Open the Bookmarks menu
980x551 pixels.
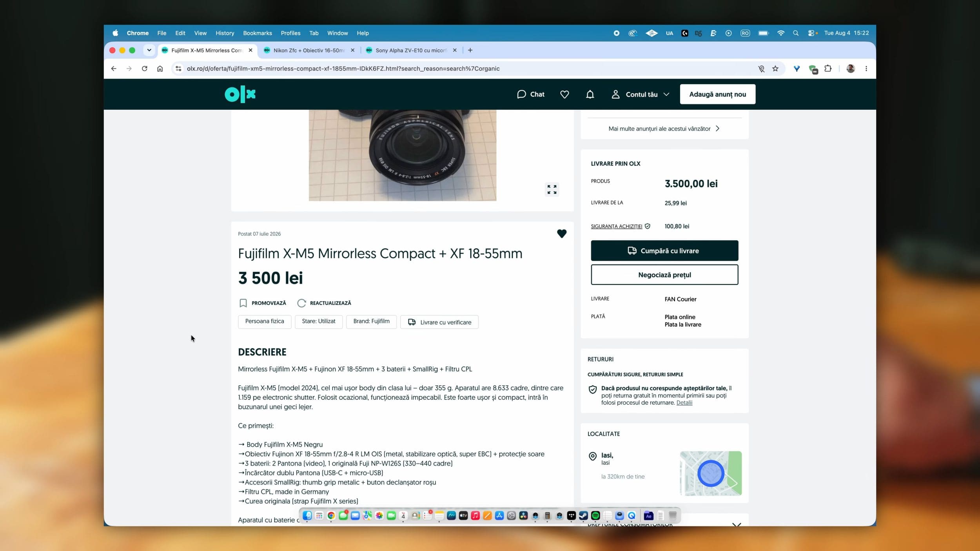257,33
